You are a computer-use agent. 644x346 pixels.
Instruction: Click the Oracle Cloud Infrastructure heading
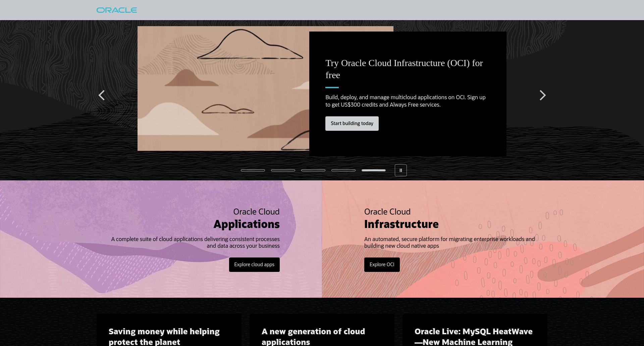click(x=401, y=218)
